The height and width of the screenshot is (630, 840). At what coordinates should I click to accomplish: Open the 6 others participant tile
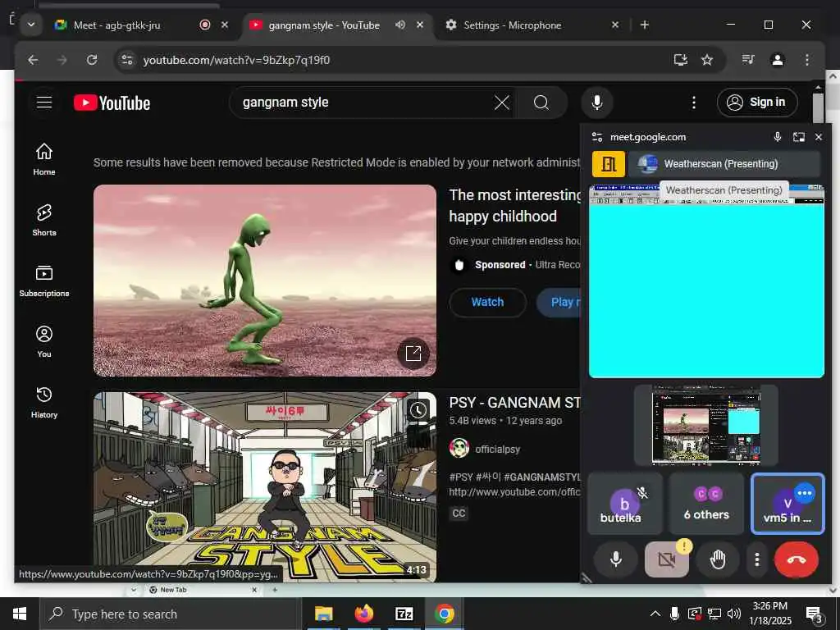[706, 504]
